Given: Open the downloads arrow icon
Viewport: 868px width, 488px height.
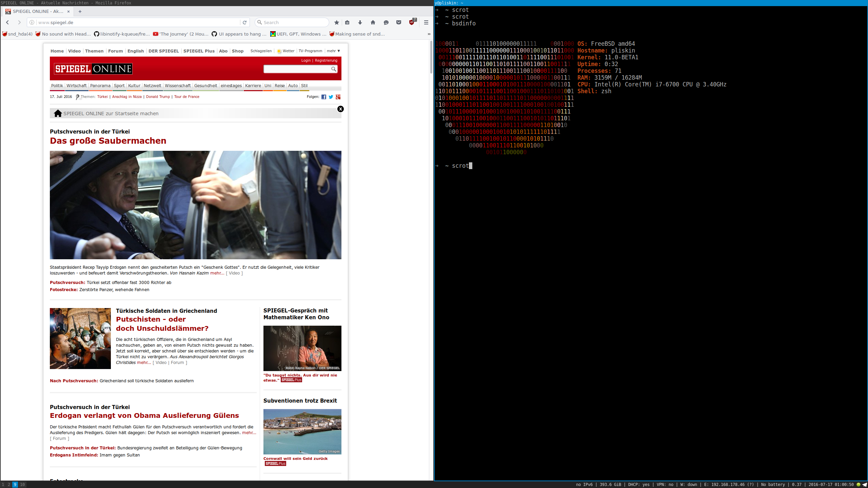Looking at the screenshot, I should (x=360, y=22).
